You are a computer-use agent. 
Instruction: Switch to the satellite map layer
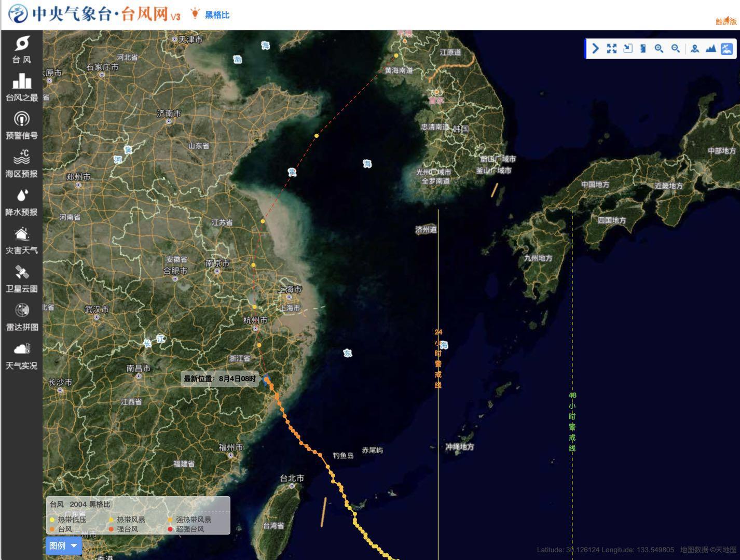[x=727, y=49]
